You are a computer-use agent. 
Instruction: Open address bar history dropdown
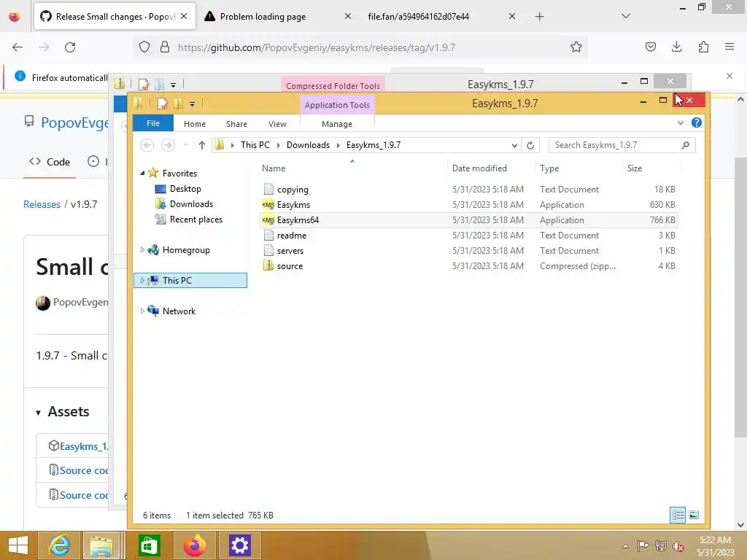pos(514,145)
